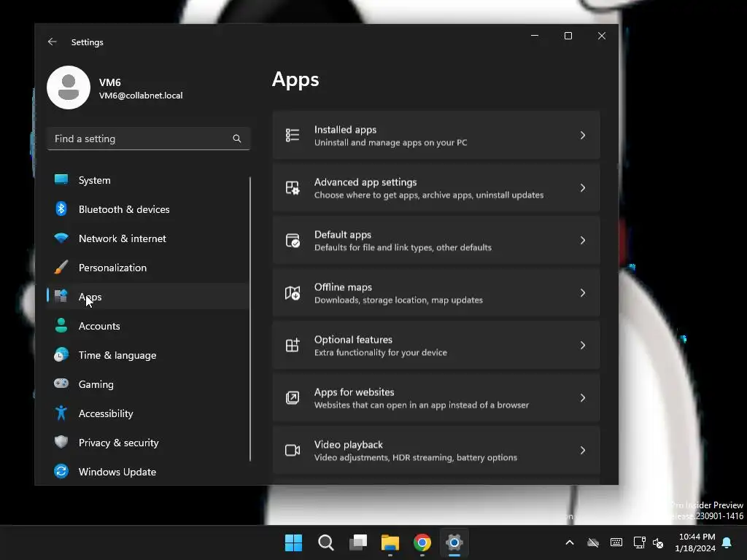Expand Default apps chevron
The image size is (747, 560).
[x=583, y=240]
